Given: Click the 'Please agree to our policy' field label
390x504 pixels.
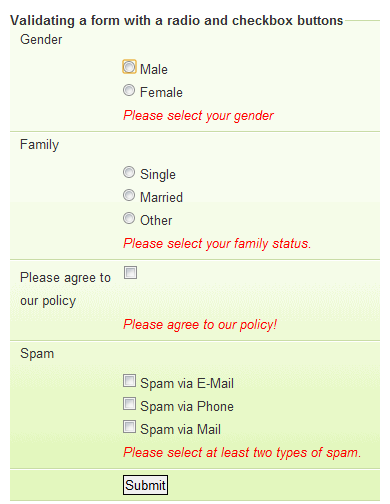Looking at the screenshot, I should click(65, 289).
